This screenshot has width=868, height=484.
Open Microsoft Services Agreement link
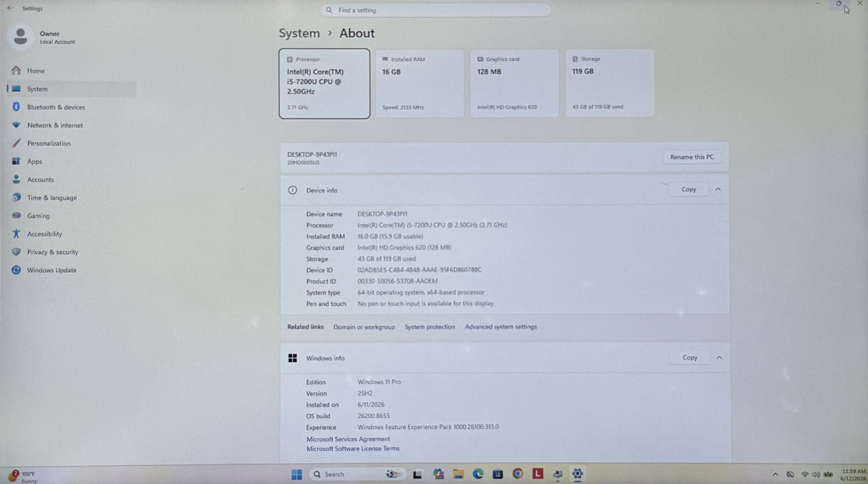point(348,439)
